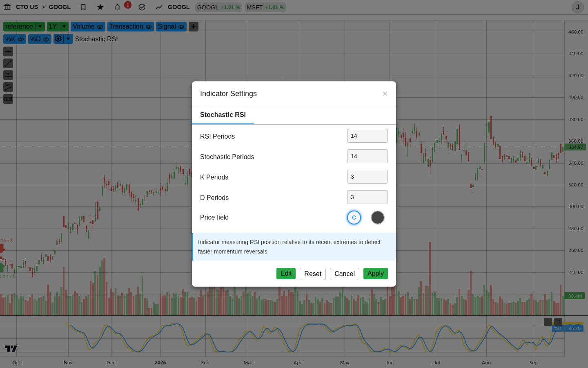The height and width of the screenshot is (368, 588).
Task: Toggle %D line visibility
Action: tap(46, 40)
